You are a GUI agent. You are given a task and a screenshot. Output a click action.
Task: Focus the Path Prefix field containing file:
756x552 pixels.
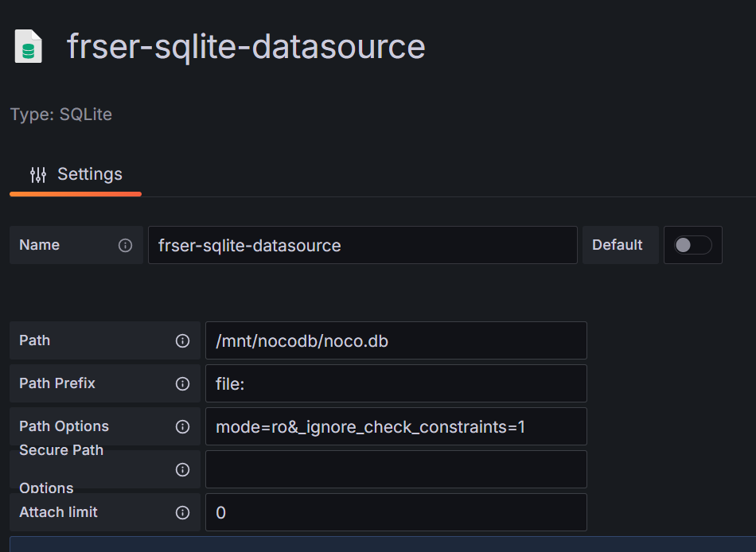tap(396, 383)
